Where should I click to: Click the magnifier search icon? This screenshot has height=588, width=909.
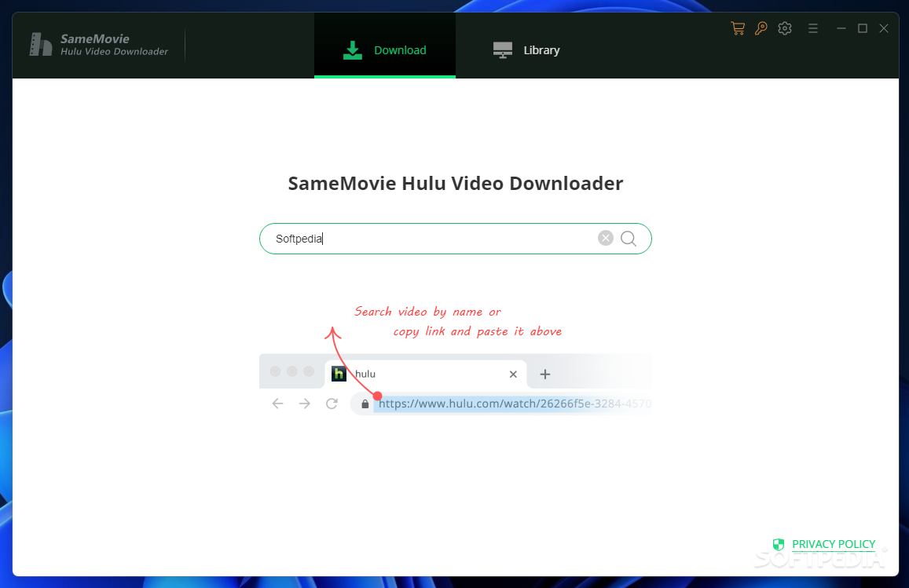pyautogui.click(x=629, y=239)
